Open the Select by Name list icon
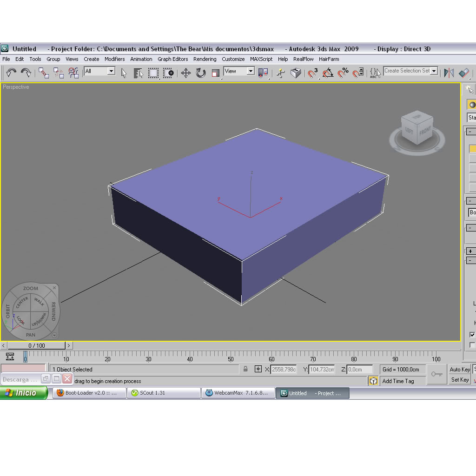This screenshot has width=476, height=476. (138, 73)
